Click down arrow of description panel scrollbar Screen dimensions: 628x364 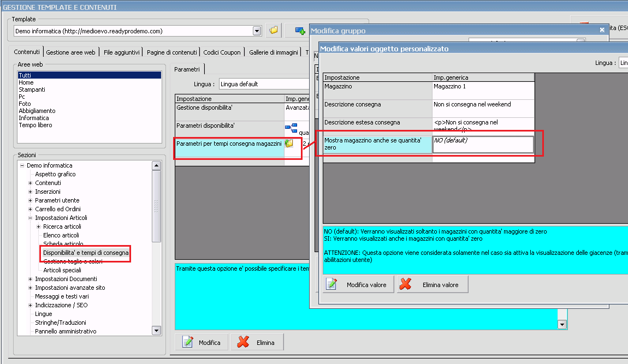click(562, 324)
